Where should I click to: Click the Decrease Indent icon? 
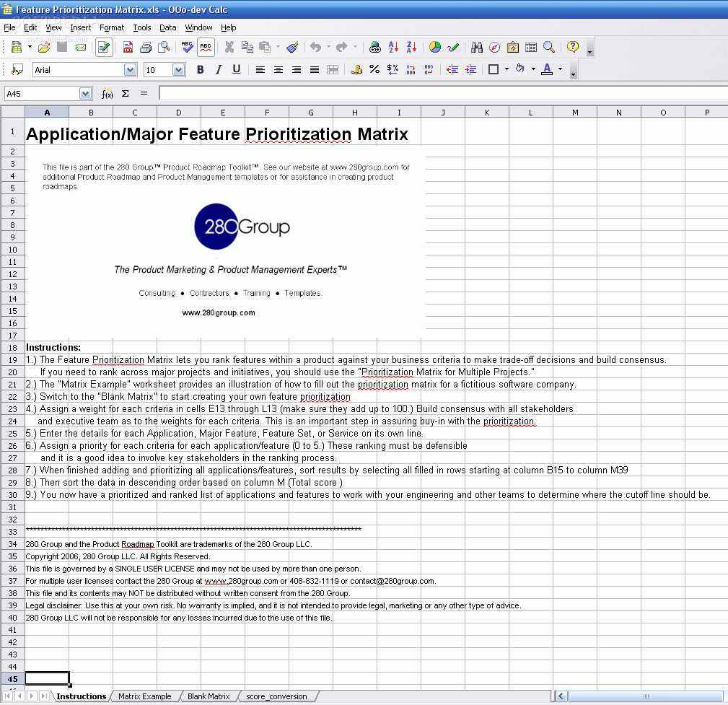point(452,70)
